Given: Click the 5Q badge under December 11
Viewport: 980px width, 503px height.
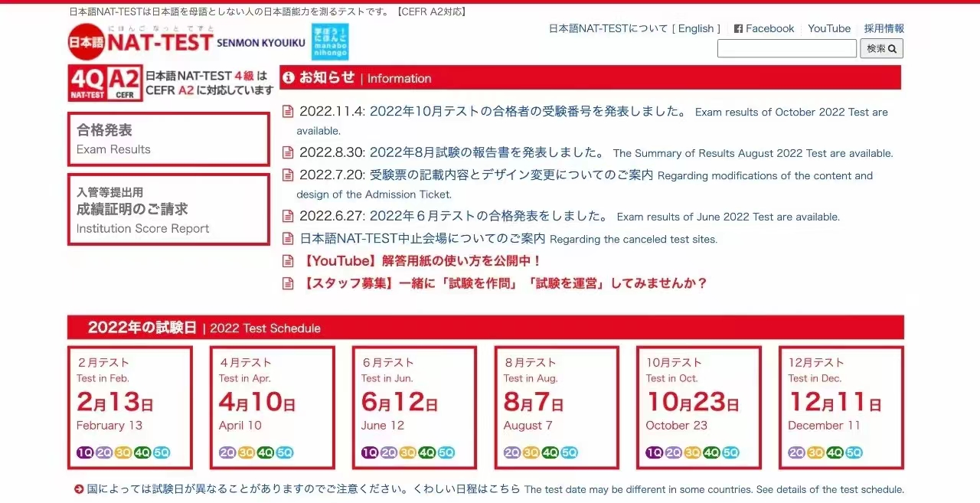Looking at the screenshot, I should (854, 452).
